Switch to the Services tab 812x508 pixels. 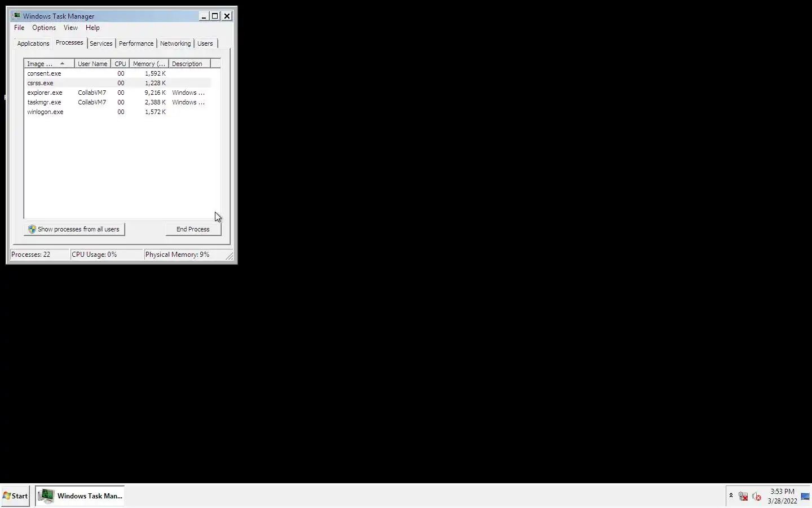[101, 43]
